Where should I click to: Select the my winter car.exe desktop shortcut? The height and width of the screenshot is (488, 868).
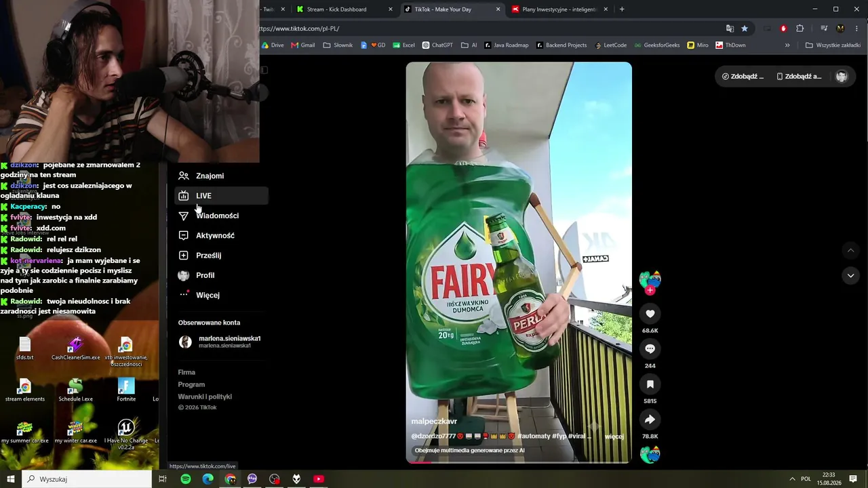pyautogui.click(x=75, y=432)
